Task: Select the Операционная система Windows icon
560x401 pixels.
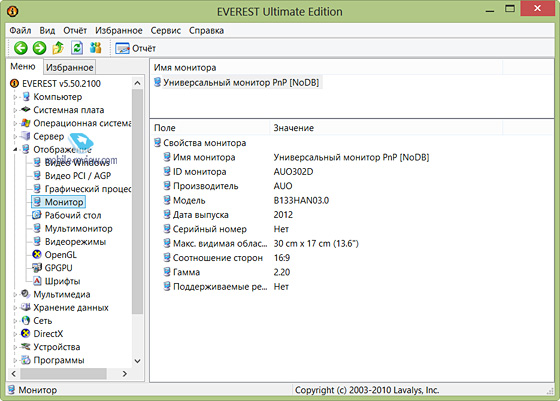Action: 26,123
